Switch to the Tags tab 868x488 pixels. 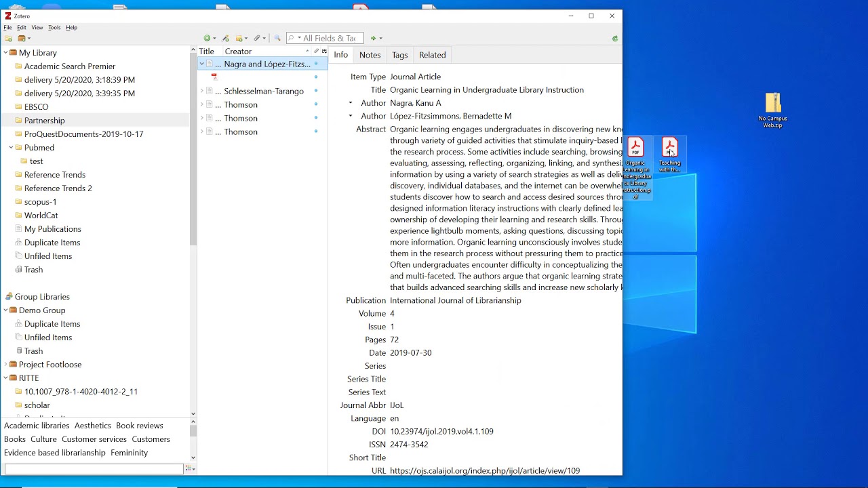coord(400,55)
